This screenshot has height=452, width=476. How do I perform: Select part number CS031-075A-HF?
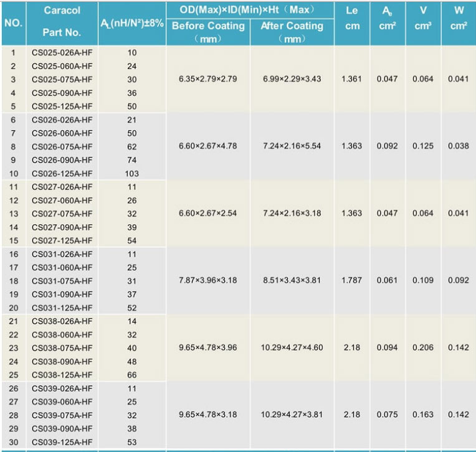62,281
